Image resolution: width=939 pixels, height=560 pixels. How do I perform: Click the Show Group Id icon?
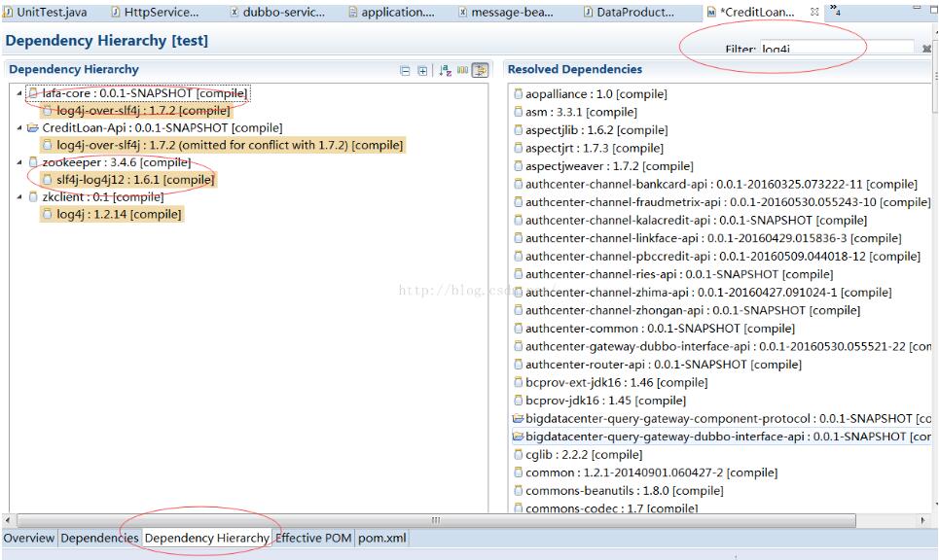(462, 70)
